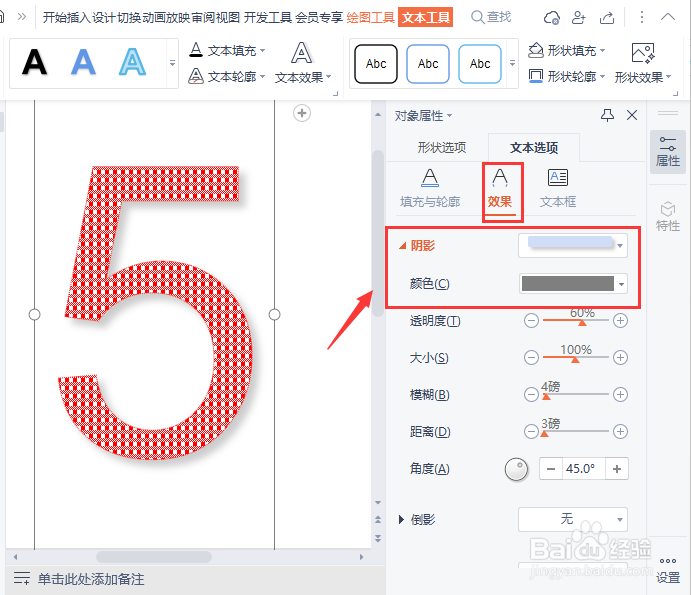This screenshot has height=595, width=691.
Task: Open the 形状效果 shape effects menu
Action: (x=643, y=63)
